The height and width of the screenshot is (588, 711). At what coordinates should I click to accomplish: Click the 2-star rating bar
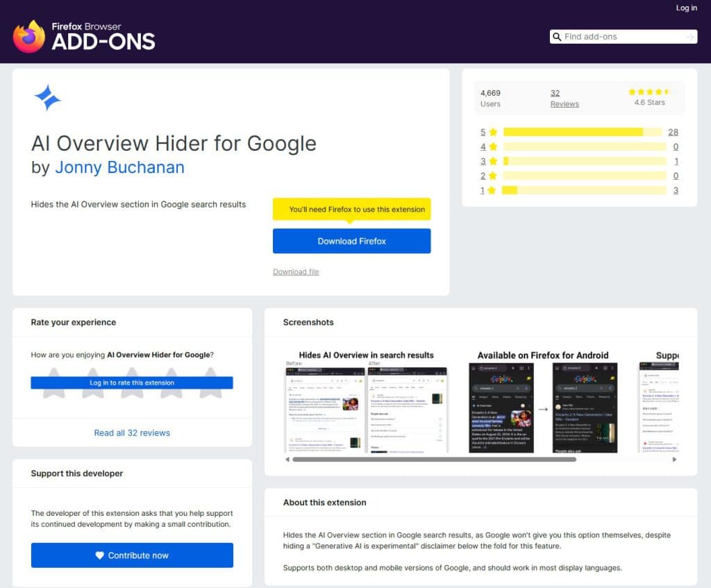tap(585, 176)
